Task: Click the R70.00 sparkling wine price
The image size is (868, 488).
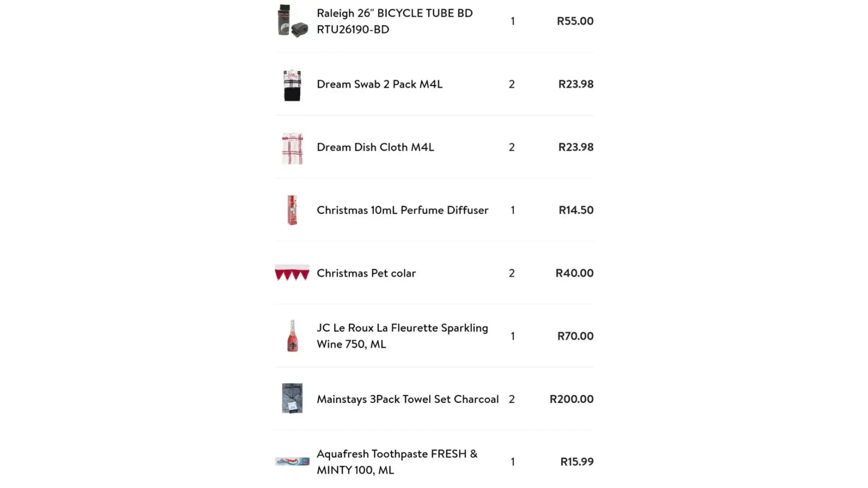Action: [575, 336]
